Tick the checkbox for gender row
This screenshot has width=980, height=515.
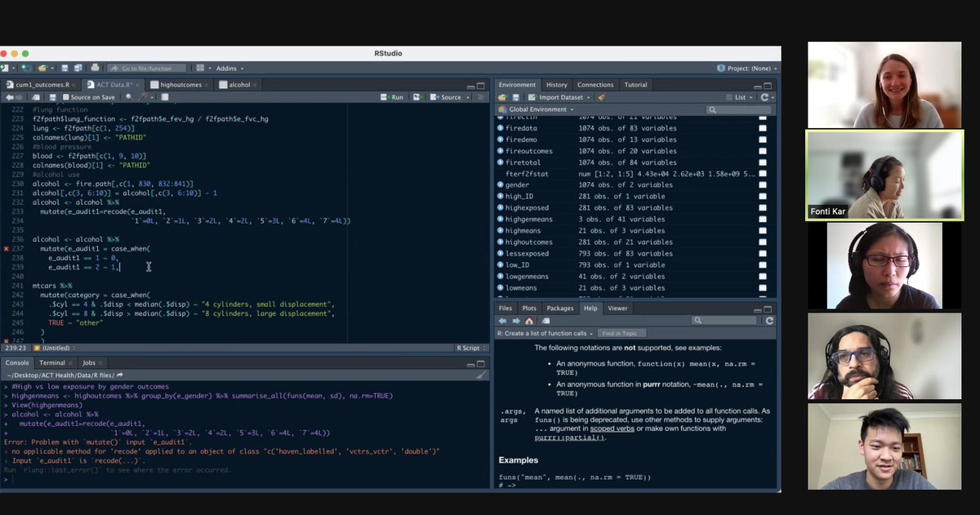(763, 185)
